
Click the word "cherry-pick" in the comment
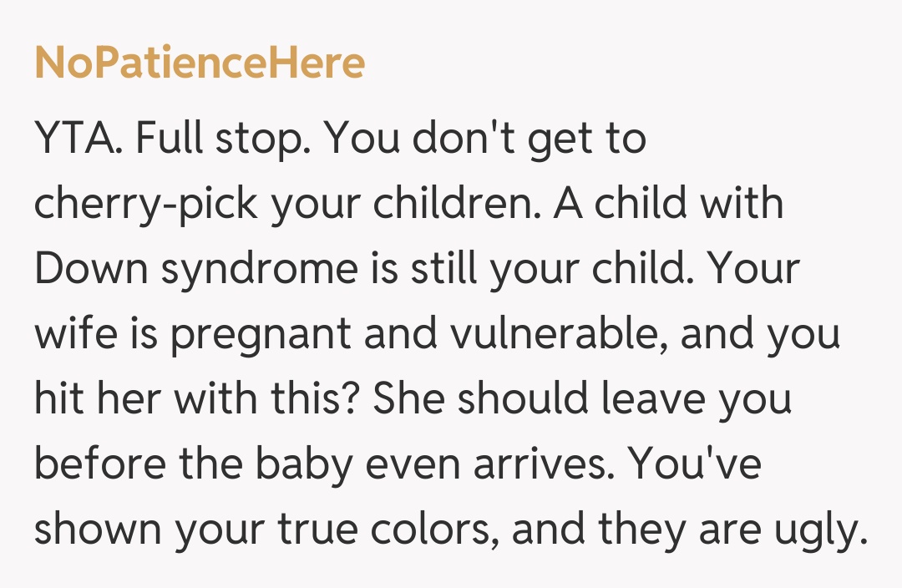(x=145, y=205)
